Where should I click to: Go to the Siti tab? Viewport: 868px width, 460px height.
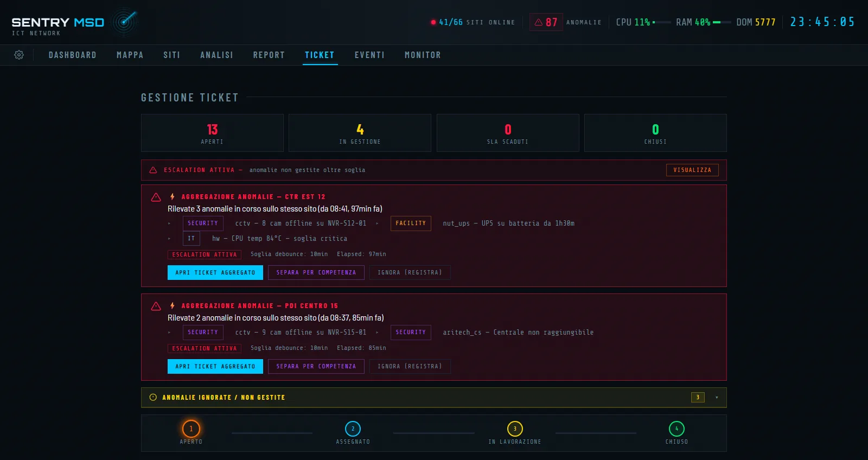pyautogui.click(x=172, y=55)
